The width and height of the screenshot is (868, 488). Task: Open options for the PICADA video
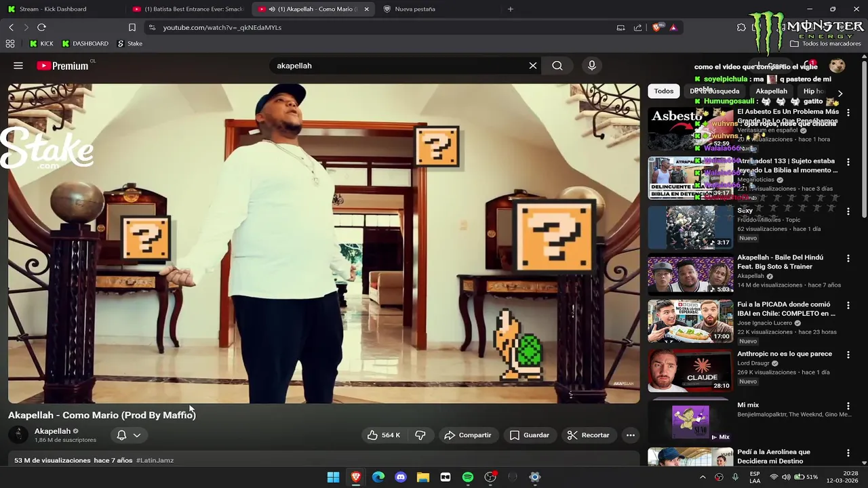pyautogui.click(x=848, y=306)
